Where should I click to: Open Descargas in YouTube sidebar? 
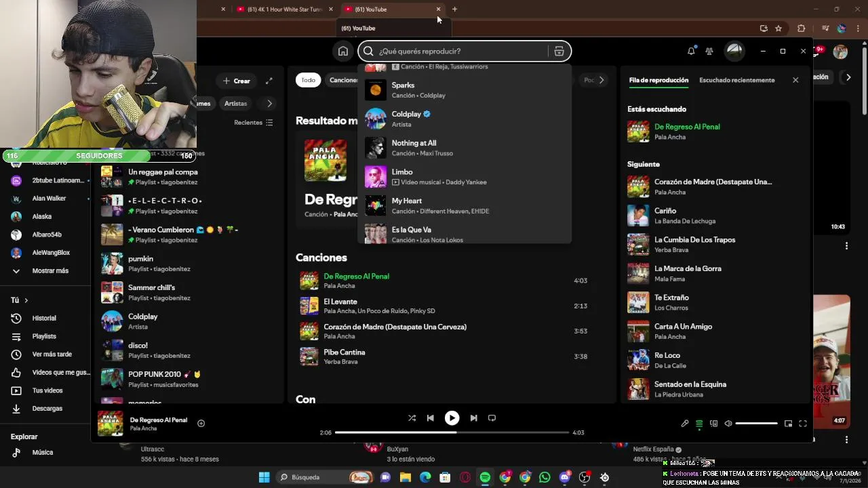(x=47, y=409)
